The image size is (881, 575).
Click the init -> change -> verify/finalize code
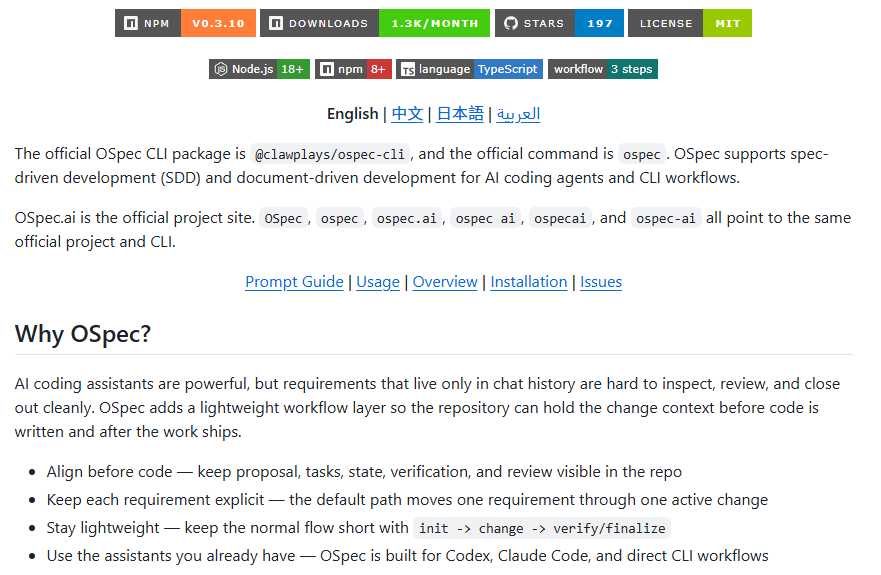point(542,528)
